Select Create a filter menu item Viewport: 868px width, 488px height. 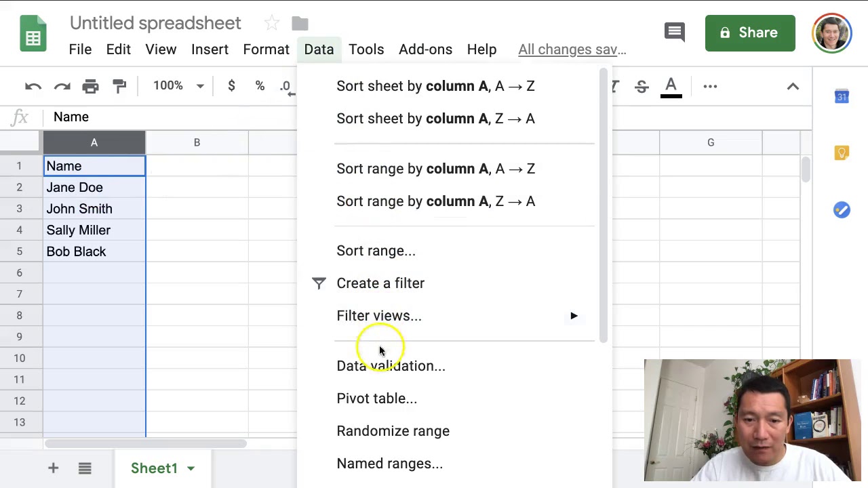pos(380,283)
